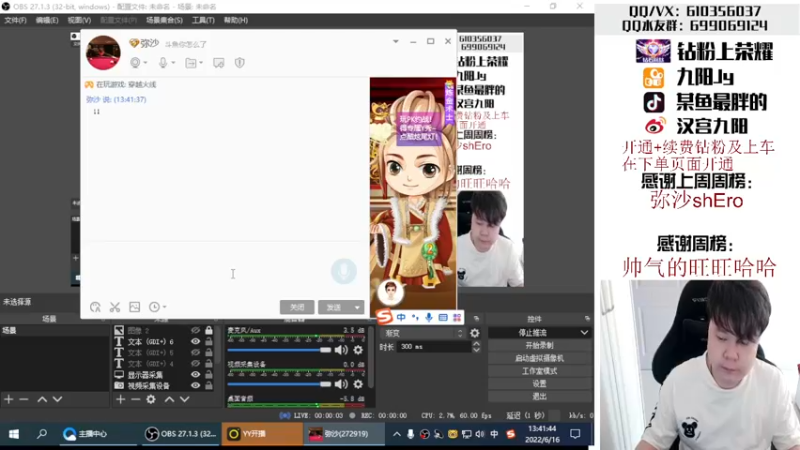The image size is (800, 450).
Task: Click the blue microphone on Sogou IME bar
Action: (429, 317)
